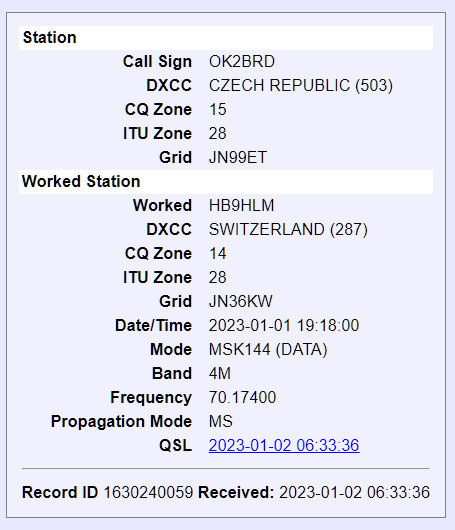455x530 pixels.
Task: Click the SWITZERLAND (287) DXCC value
Action: [x=288, y=230]
